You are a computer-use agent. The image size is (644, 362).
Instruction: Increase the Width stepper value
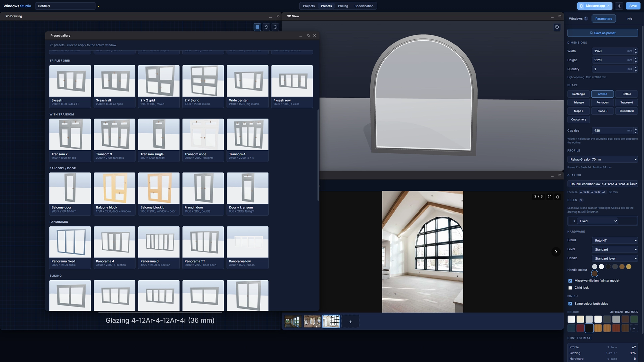click(x=636, y=50)
